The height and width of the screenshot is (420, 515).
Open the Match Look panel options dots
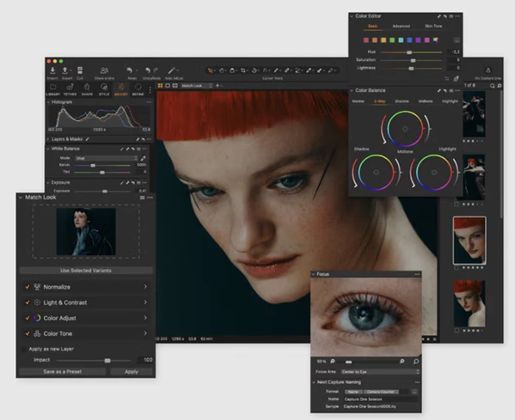pyautogui.click(x=150, y=198)
